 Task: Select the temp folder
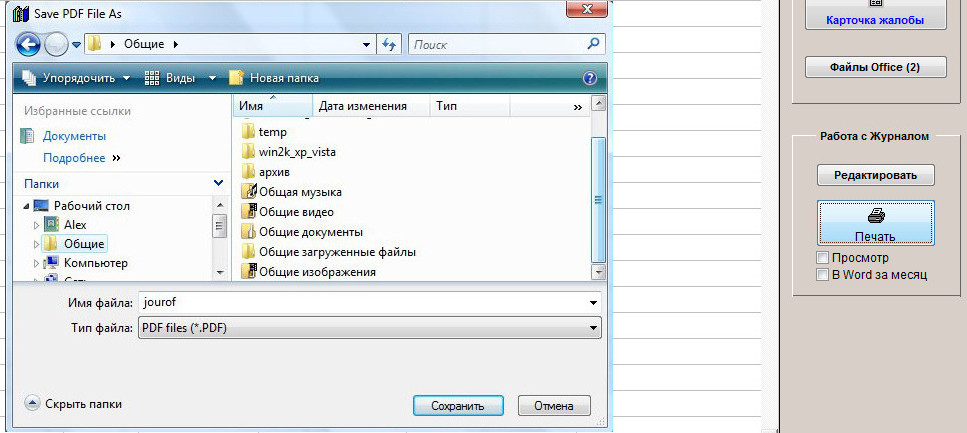pos(264,131)
